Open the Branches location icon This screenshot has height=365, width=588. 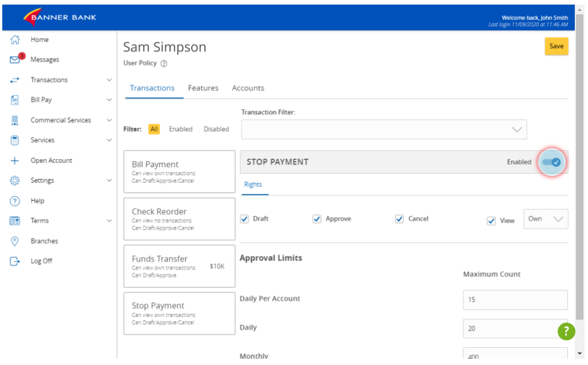click(14, 240)
